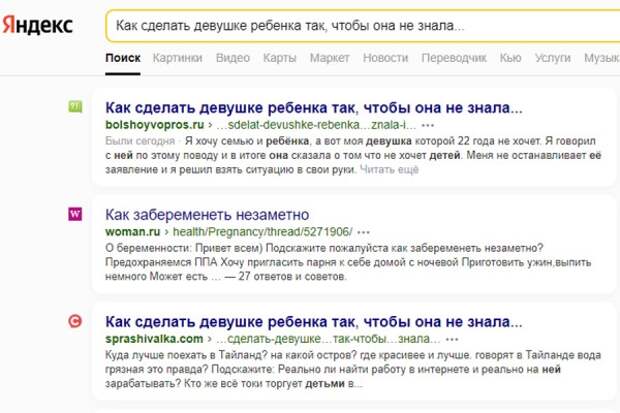Image resolution: width=620 pixels, height=413 pixels.
Task: Open the 'Как забеременеть незаметно' result title
Action: (x=207, y=215)
